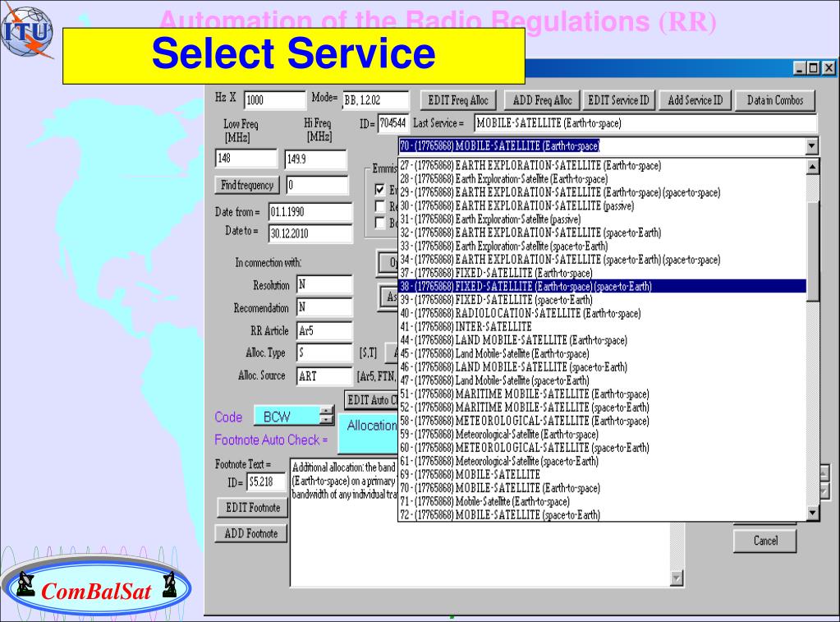Click the Alloc. Source field showing ART
This screenshot has height=622, width=840.
click(x=324, y=376)
